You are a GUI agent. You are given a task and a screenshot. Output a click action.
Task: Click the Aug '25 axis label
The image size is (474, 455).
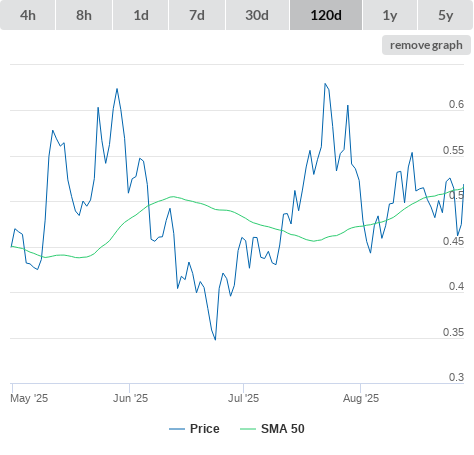(361, 398)
